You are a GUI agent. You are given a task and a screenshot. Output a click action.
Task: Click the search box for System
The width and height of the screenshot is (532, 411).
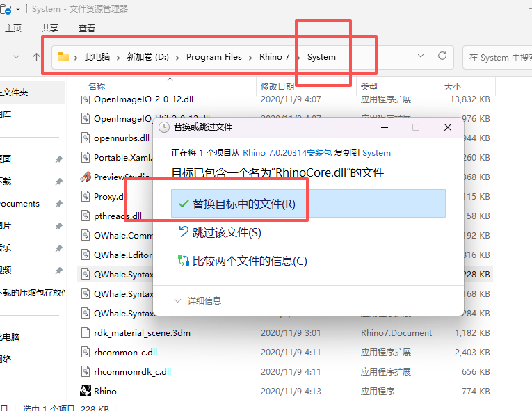[x=497, y=57]
